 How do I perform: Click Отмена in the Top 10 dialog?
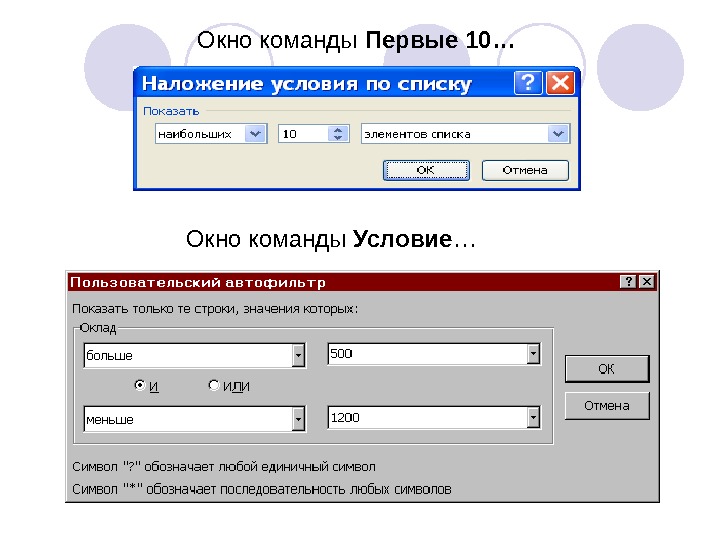pos(525,170)
